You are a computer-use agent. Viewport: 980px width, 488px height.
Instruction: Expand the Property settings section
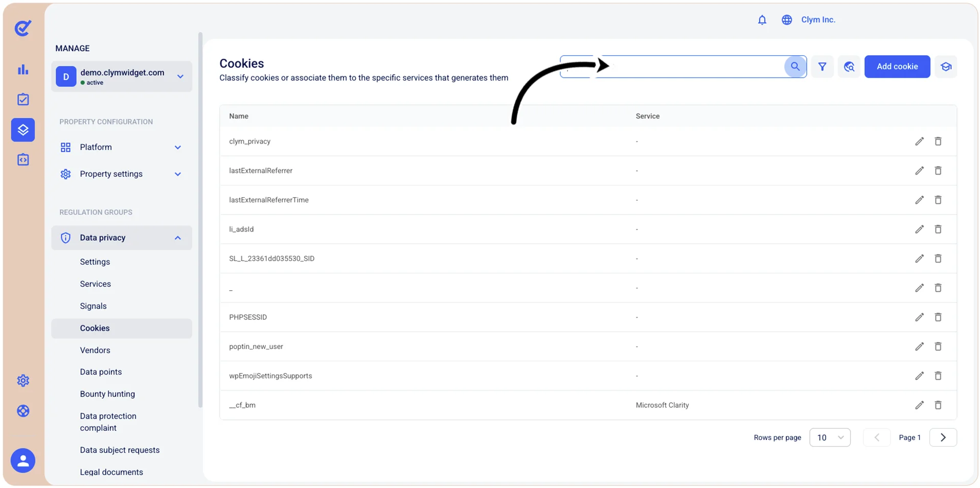click(x=122, y=174)
